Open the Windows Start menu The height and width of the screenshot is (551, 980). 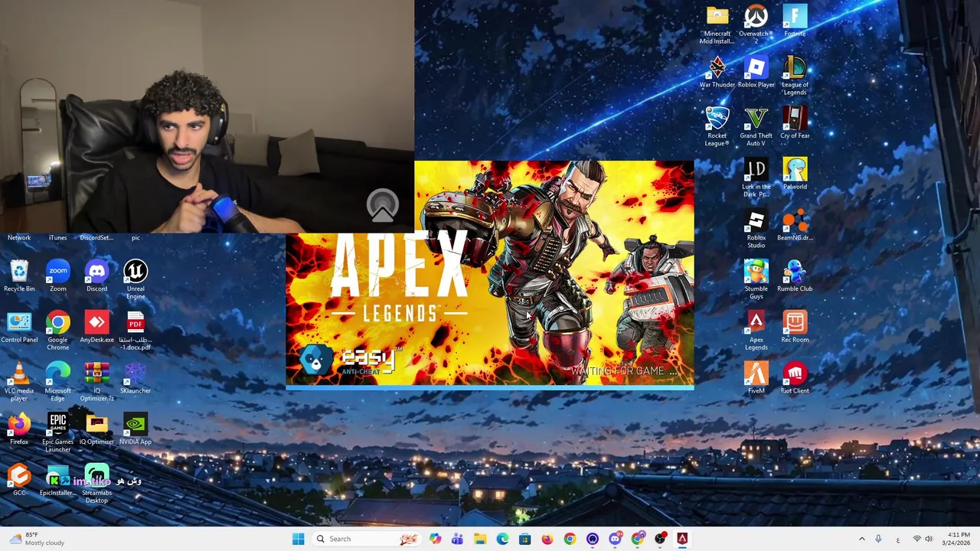298,539
